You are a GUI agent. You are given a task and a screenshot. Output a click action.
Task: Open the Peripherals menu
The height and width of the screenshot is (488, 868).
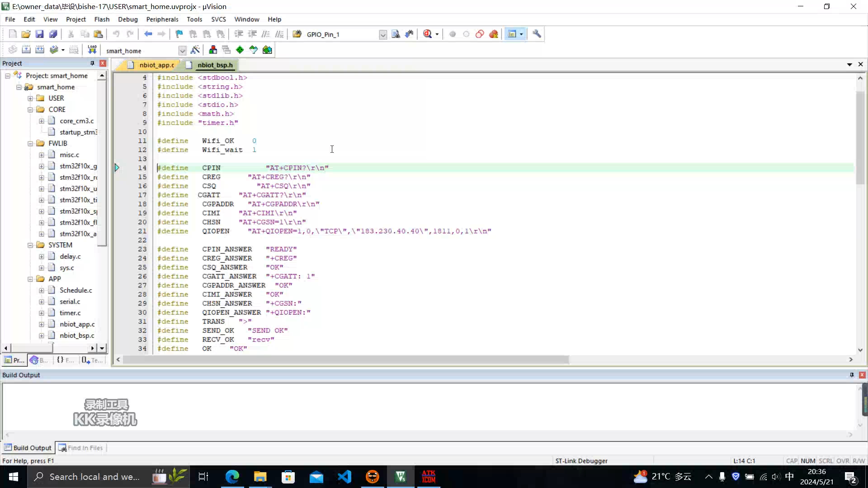162,19
